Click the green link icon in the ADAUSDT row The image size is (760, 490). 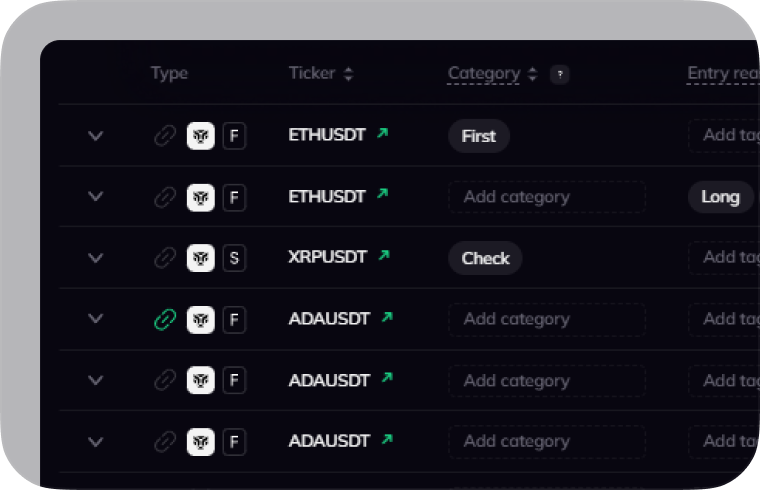tap(165, 319)
